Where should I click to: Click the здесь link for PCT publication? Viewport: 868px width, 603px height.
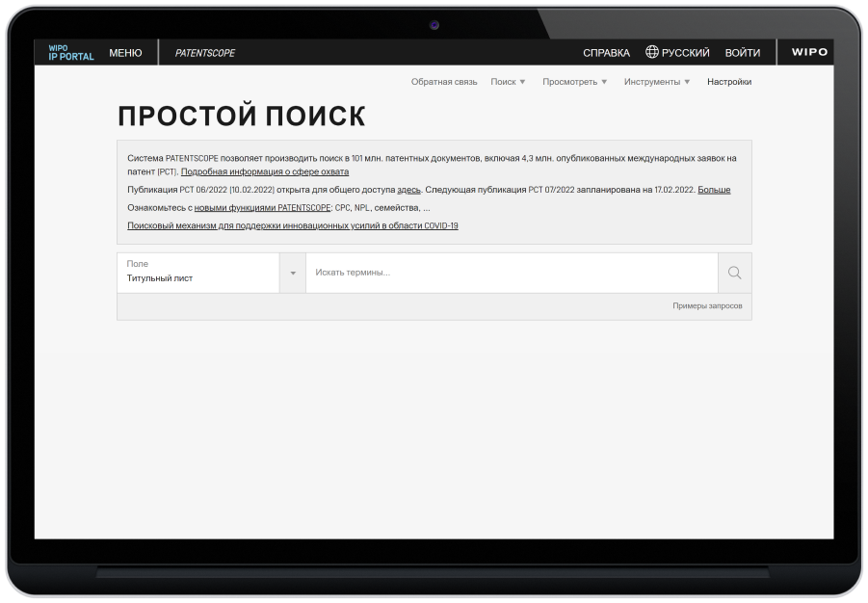tap(408, 190)
